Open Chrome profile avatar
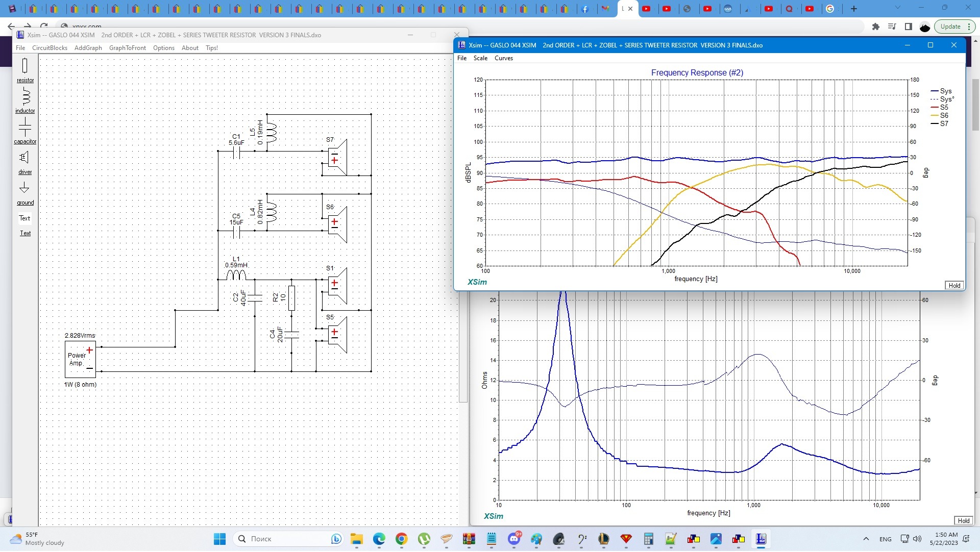Viewport: 980px width, 552px height. pos(925,27)
